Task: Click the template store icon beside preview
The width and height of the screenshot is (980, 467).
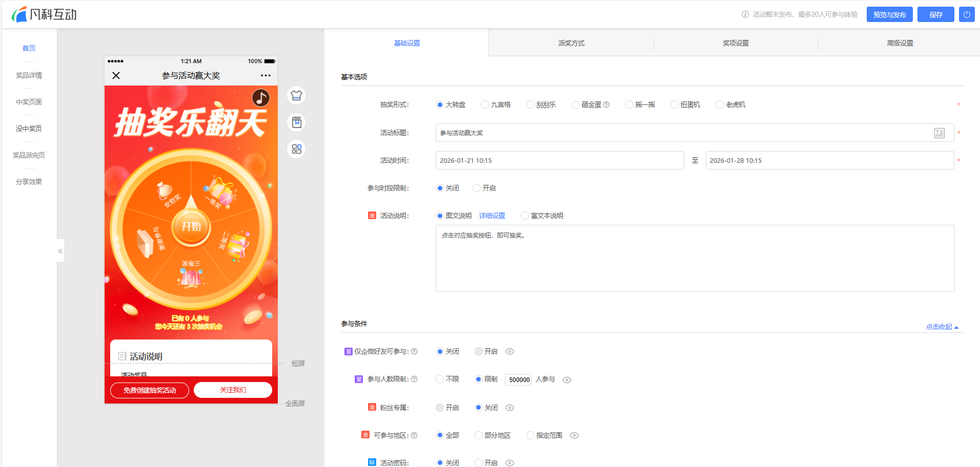Action: point(296,122)
